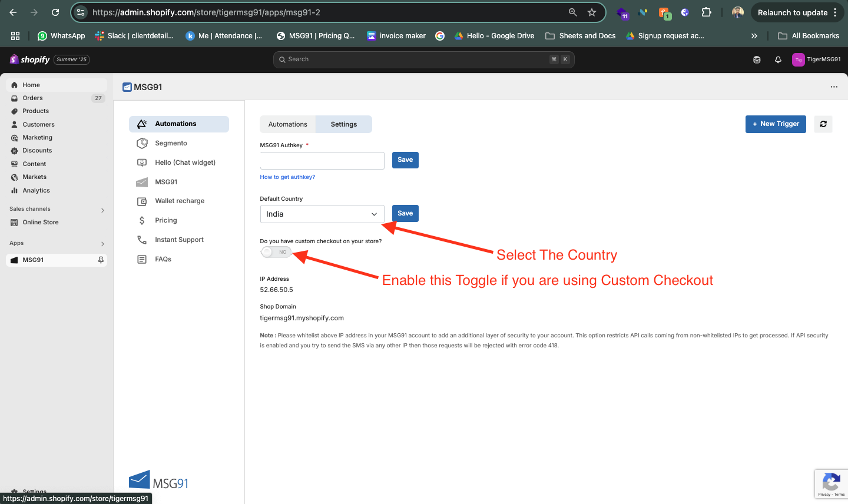This screenshot has width=848, height=504.
Task: Open Content in the Shopify sidebar
Action: click(x=57, y=164)
